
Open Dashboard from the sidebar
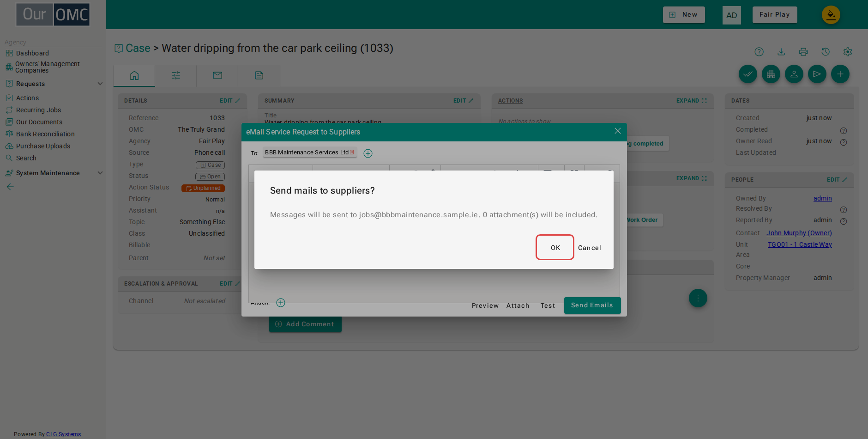32,53
